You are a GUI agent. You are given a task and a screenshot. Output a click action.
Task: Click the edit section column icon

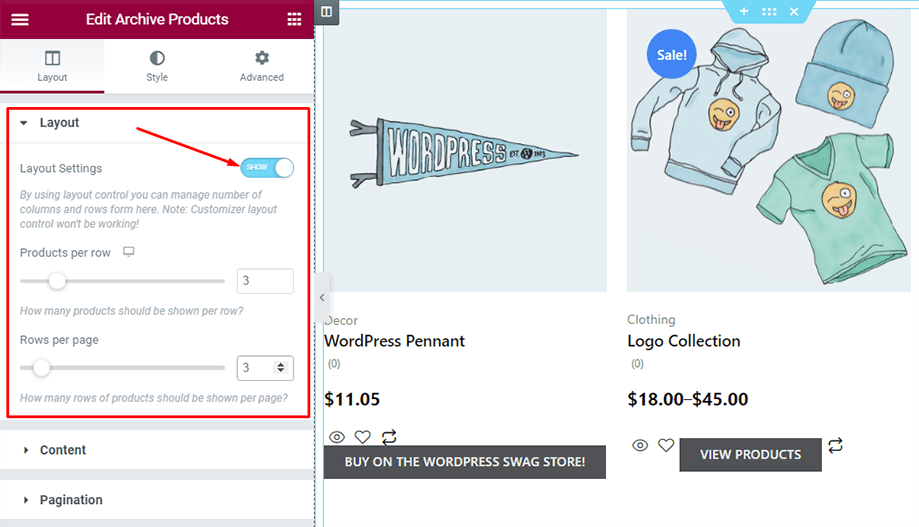327,12
